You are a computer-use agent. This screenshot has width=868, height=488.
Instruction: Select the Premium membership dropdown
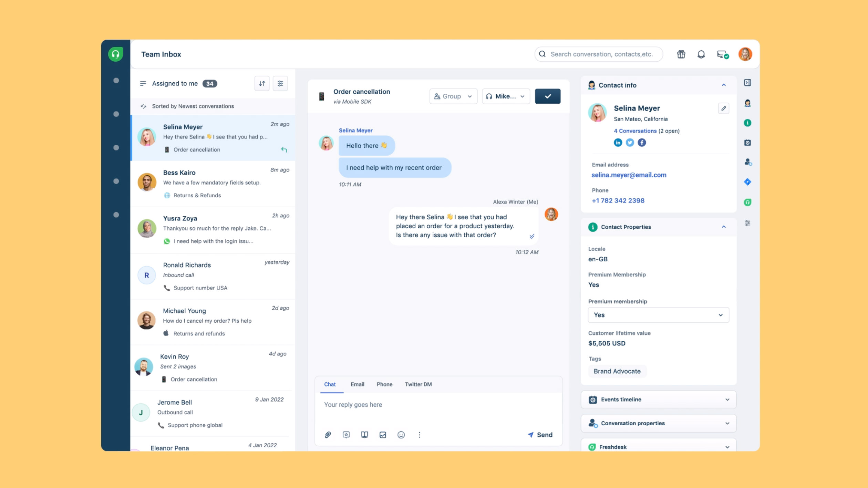[658, 315]
